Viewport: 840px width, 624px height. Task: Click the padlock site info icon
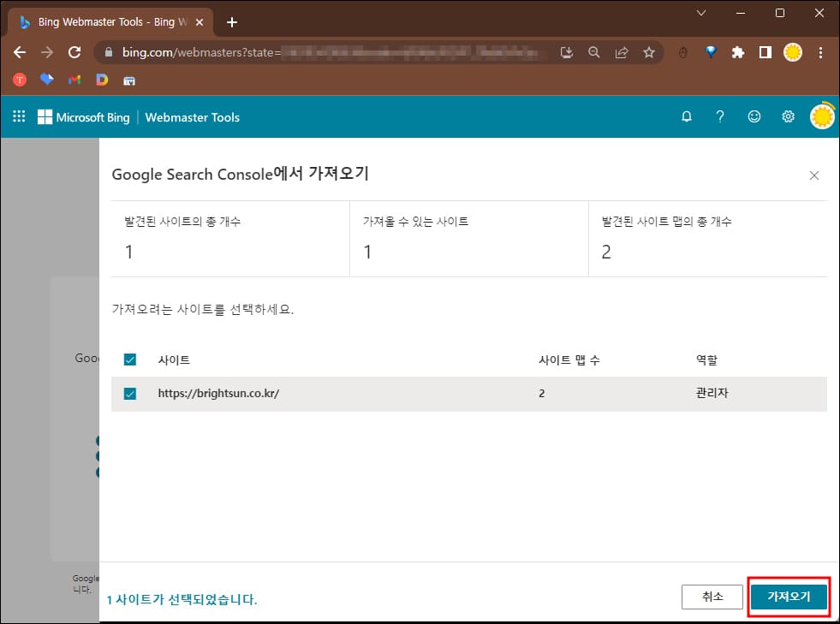point(109,52)
